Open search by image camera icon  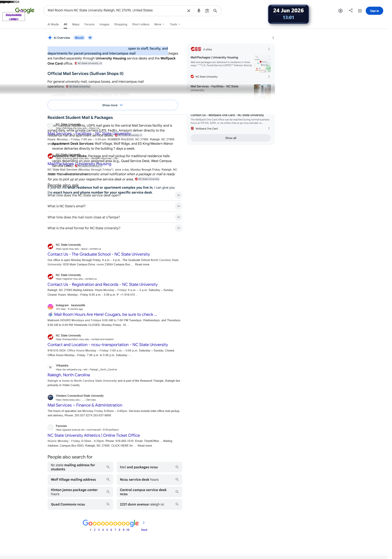(207, 11)
